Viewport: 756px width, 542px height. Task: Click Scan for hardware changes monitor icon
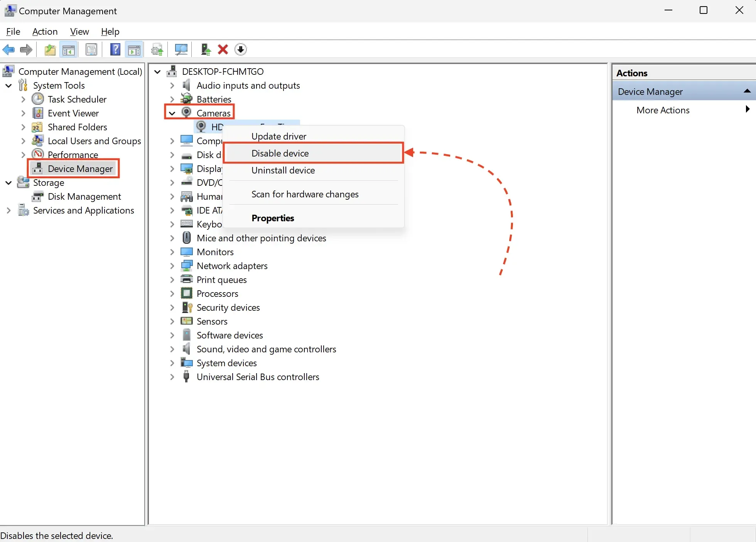[x=181, y=49]
